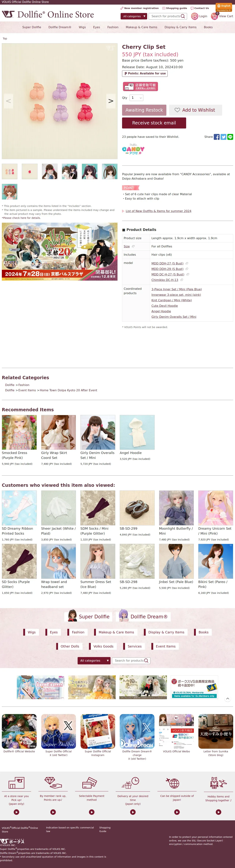Select the single red clip thumbnail
The image size is (235, 868).
pos(30,172)
